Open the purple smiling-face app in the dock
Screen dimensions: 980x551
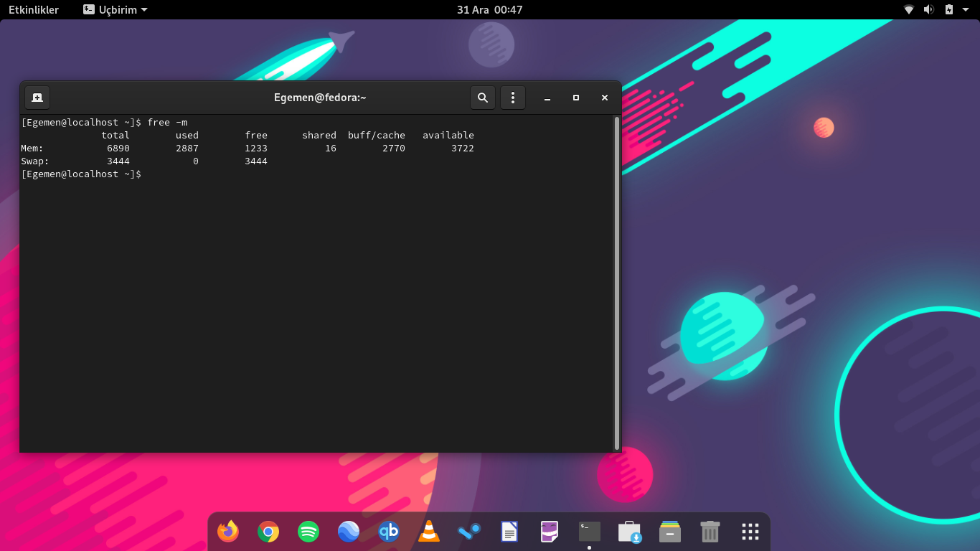550,532
